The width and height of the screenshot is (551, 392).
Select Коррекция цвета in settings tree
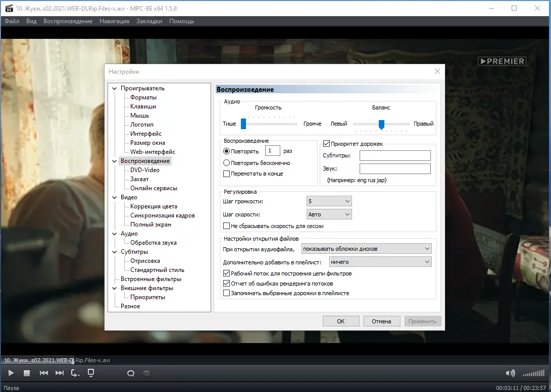(x=154, y=206)
